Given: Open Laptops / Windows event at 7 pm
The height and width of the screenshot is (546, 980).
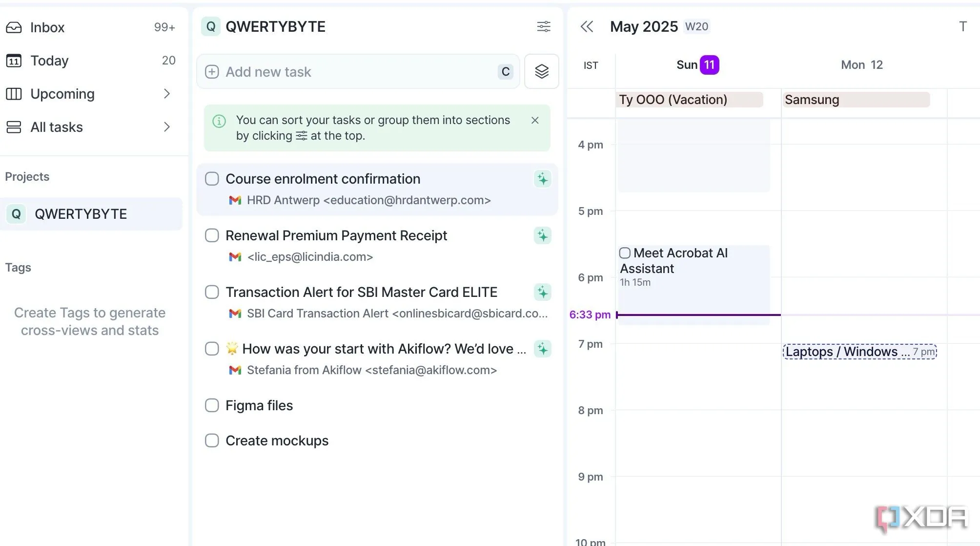Looking at the screenshot, I should tap(860, 352).
